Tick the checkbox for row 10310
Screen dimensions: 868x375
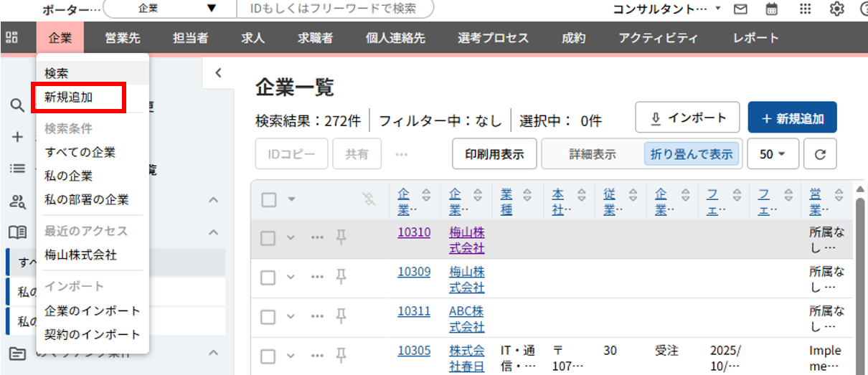268,238
